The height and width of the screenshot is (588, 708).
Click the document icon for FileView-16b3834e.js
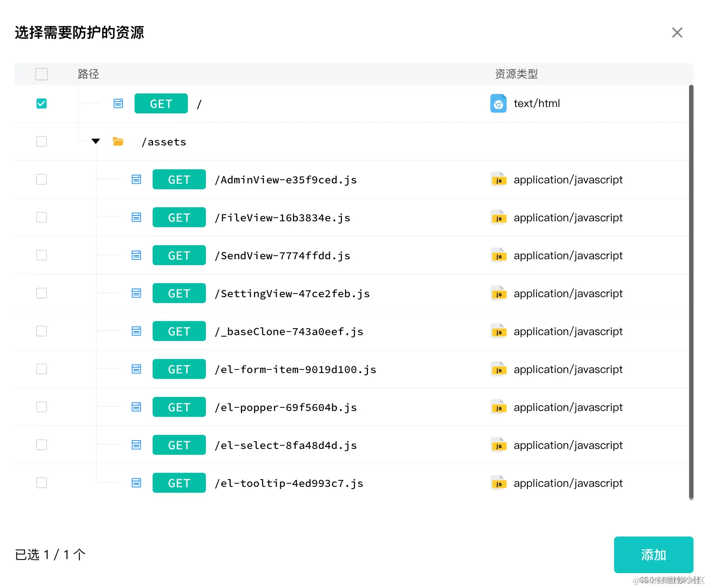(136, 217)
